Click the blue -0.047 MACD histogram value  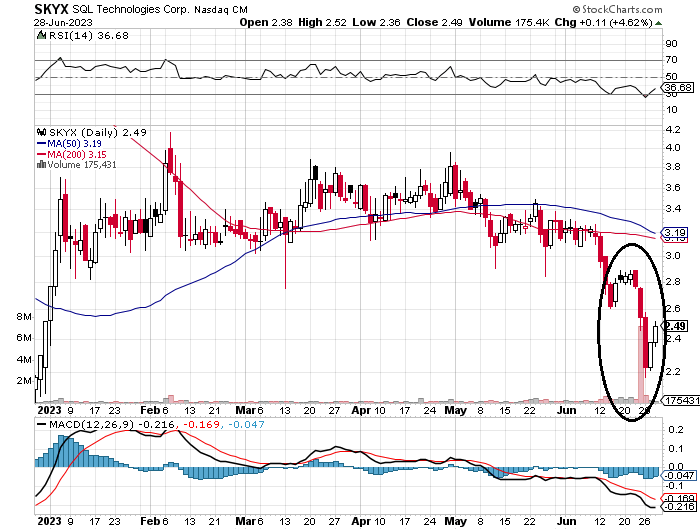[246, 424]
